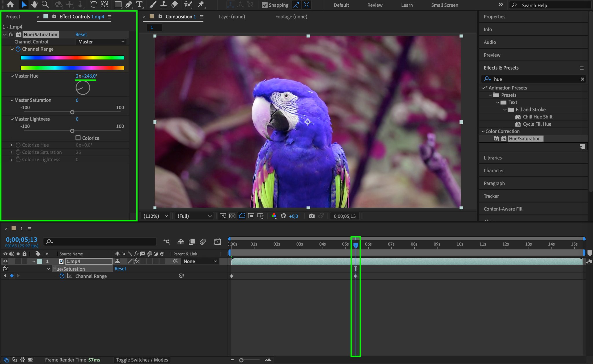The image size is (593, 364).
Task: Pick the Puppet Pin tool
Action: [201, 4]
